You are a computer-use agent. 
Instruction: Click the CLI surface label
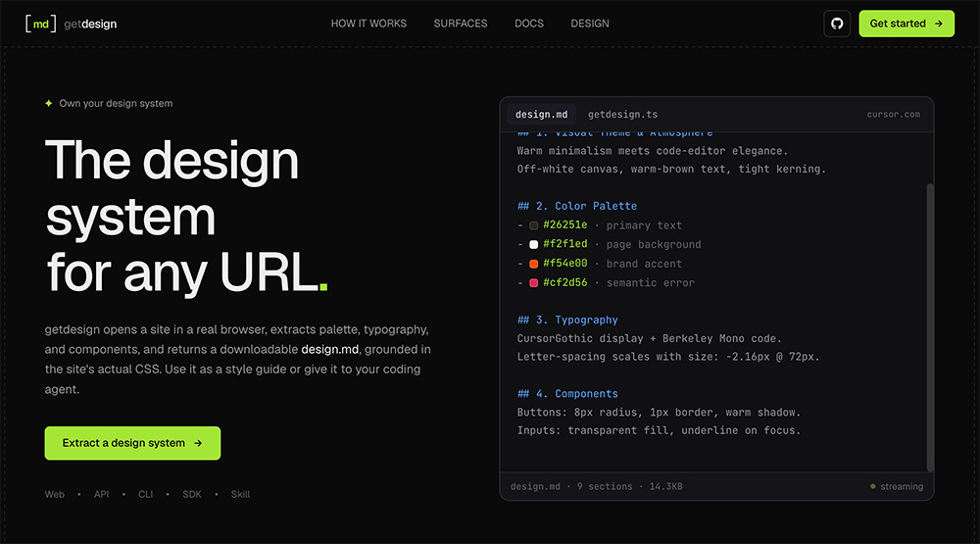pyautogui.click(x=146, y=494)
